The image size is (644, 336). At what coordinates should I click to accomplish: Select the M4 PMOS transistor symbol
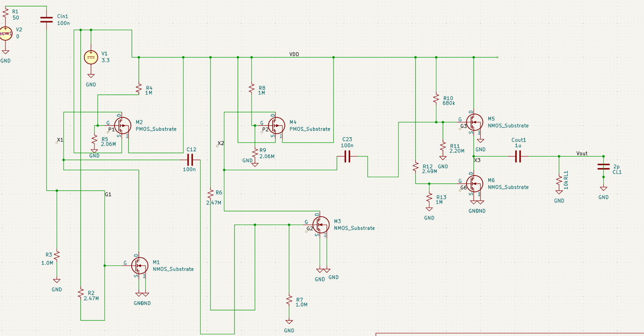[276, 126]
